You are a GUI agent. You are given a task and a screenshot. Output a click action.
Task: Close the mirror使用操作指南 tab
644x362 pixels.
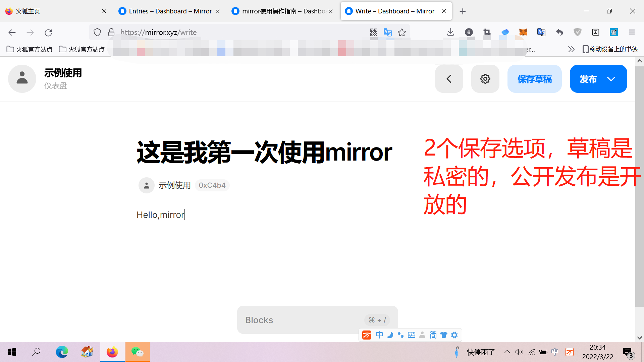point(331,11)
